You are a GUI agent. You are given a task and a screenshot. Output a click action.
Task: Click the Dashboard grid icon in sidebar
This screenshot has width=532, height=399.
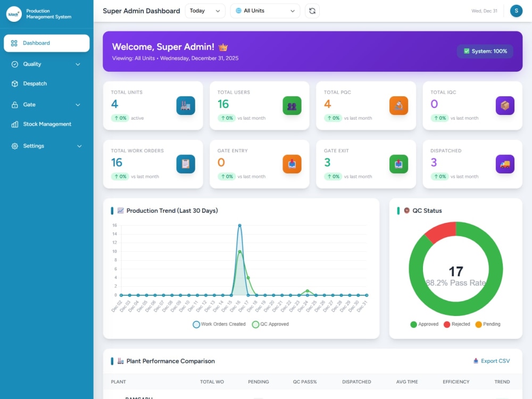(14, 43)
